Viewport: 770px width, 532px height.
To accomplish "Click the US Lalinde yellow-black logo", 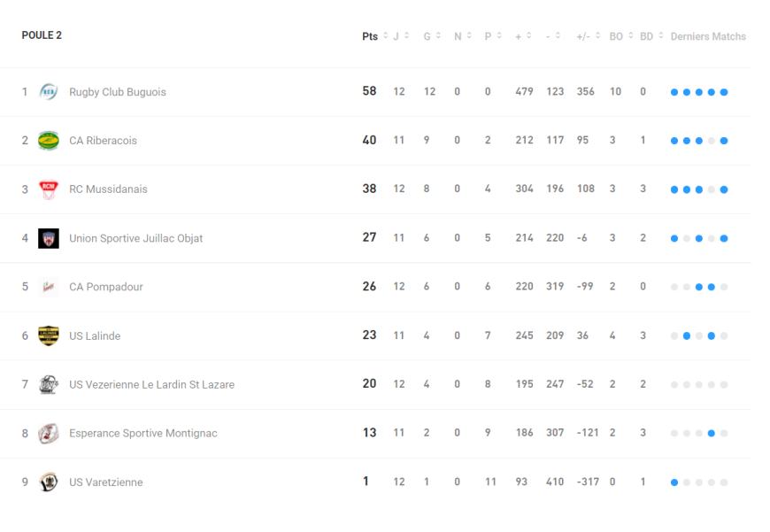I will (x=49, y=335).
